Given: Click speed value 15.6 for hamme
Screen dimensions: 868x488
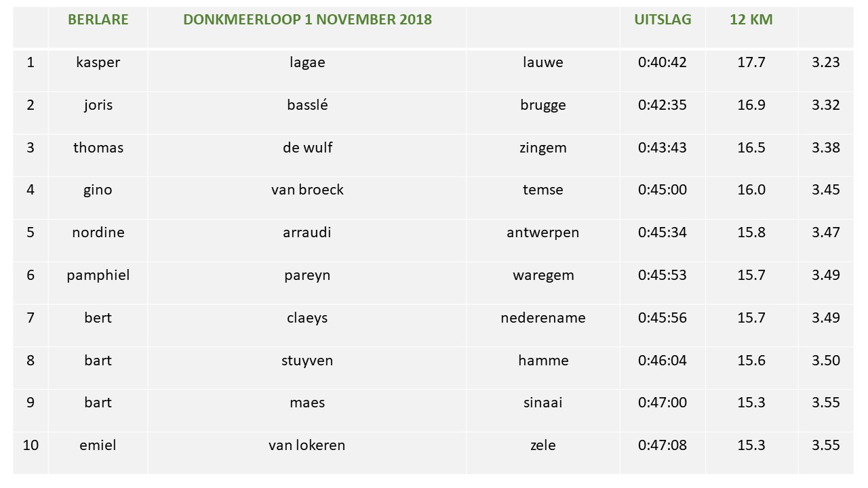Looking at the screenshot, I should tap(751, 361).
